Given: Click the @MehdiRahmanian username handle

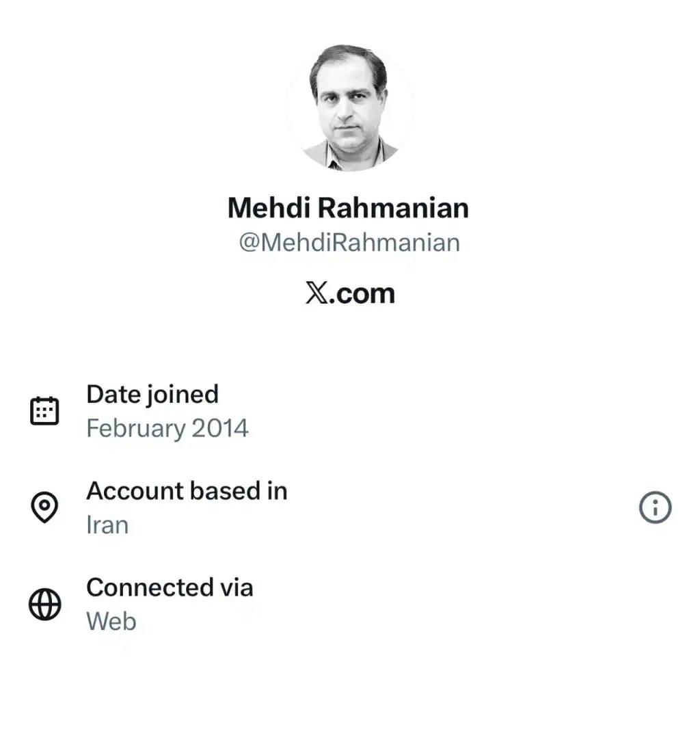Looking at the screenshot, I should click(349, 242).
